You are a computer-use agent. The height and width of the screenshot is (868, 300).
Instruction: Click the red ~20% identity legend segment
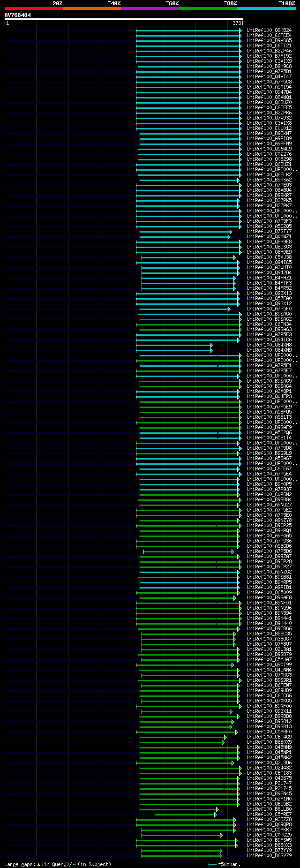(33, 8)
